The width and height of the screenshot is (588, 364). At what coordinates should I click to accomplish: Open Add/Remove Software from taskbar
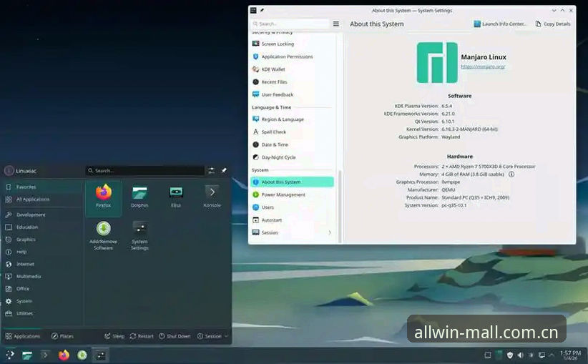[x=82, y=355]
